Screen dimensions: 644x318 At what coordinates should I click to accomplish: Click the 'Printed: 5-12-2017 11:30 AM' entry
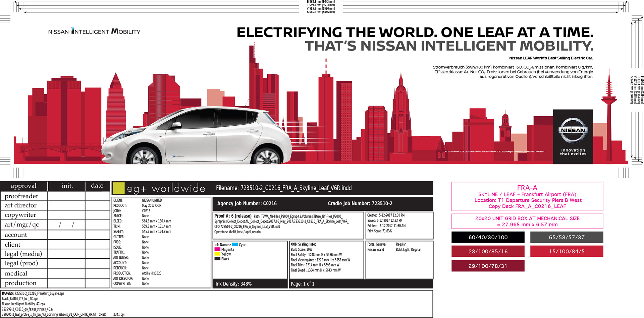point(386,226)
